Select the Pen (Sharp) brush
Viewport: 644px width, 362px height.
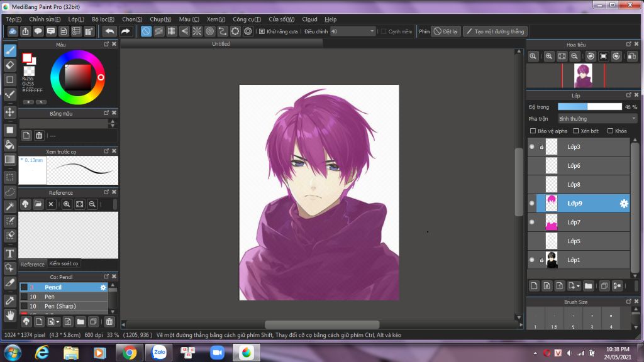[64, 306]
